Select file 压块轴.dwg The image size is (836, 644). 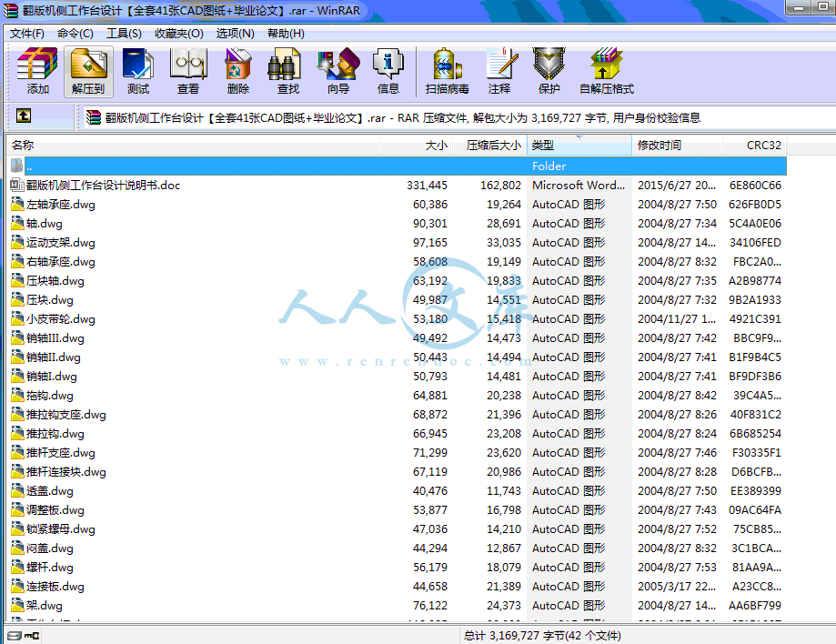(55, 281)
